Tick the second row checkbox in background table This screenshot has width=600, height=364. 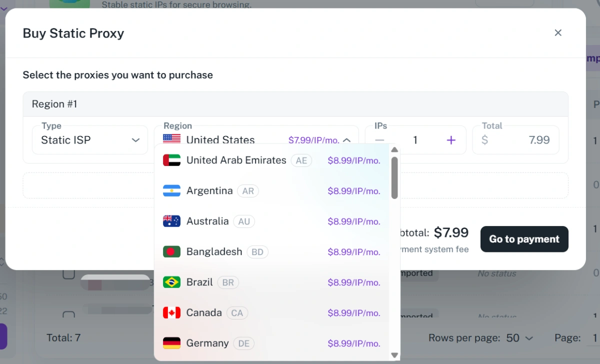click(x=68, y=315)
